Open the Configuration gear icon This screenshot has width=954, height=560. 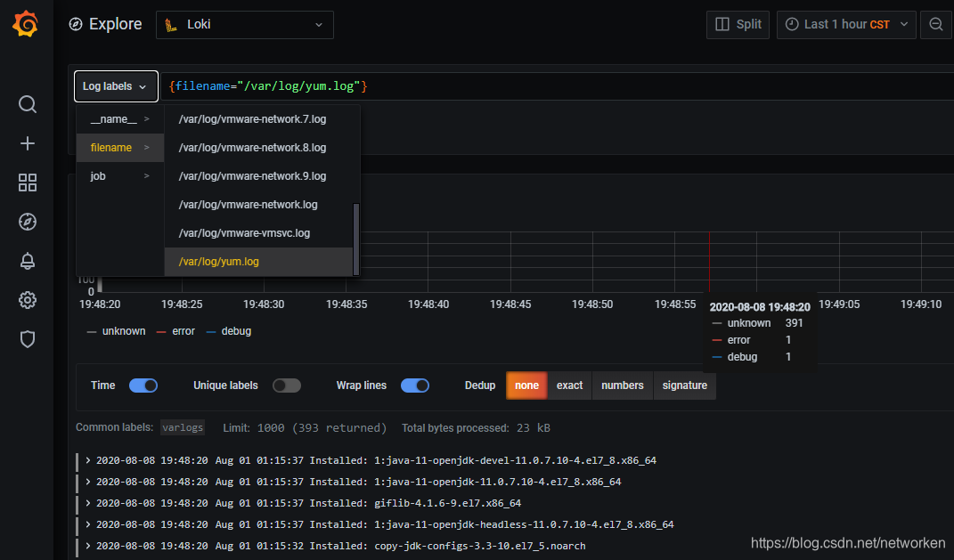[28, 300]
